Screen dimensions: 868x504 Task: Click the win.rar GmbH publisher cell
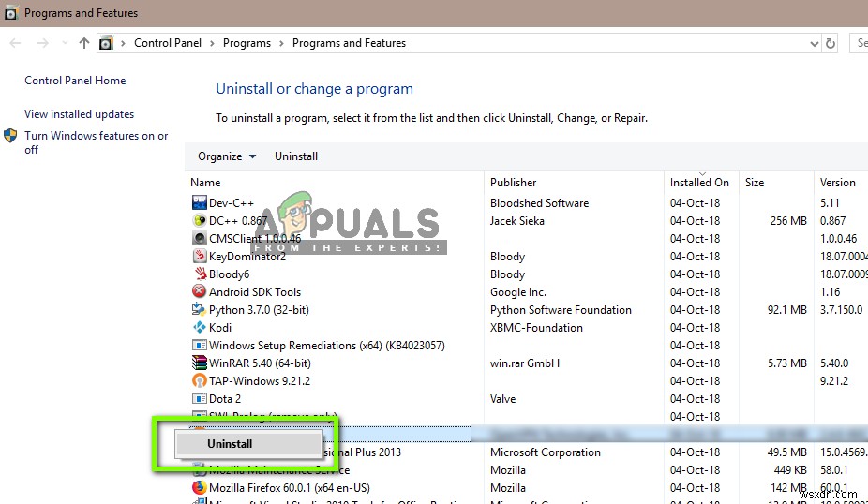coord(525,363)
